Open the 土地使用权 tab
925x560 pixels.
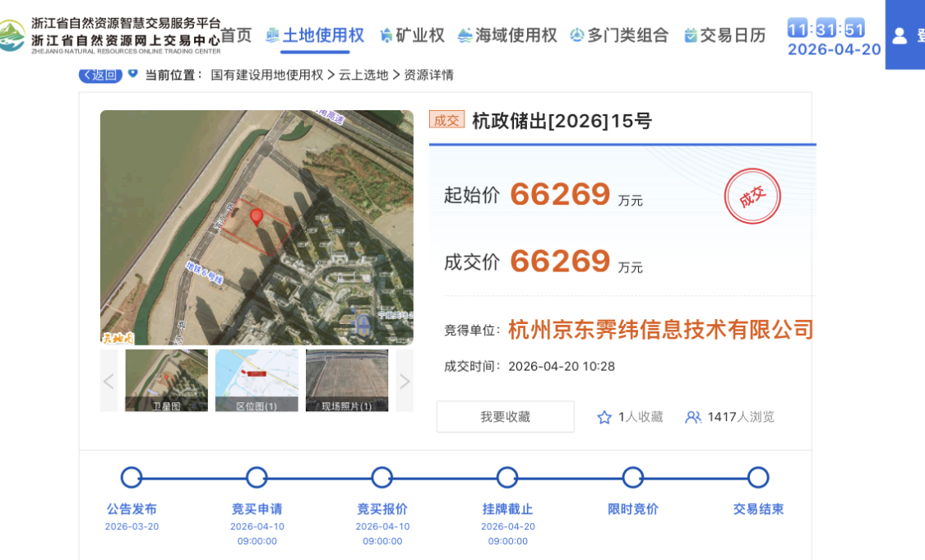(315, 35)
